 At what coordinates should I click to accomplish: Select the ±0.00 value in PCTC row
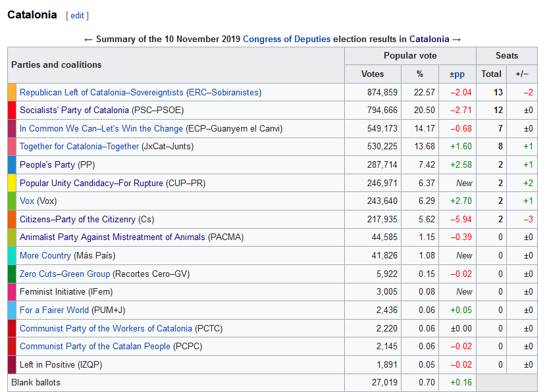tap(461, 328)
